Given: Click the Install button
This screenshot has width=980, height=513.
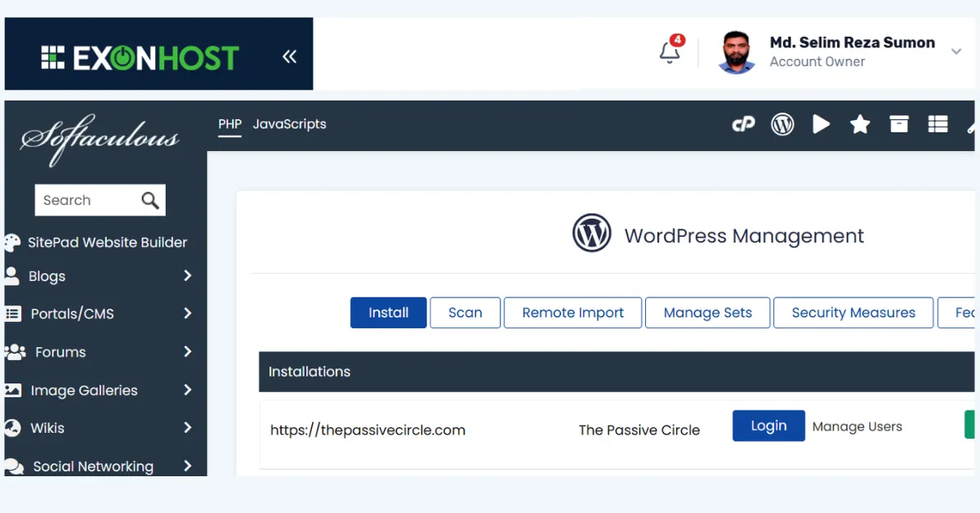Looking at the screenshot, I should (x=389, y=313).
